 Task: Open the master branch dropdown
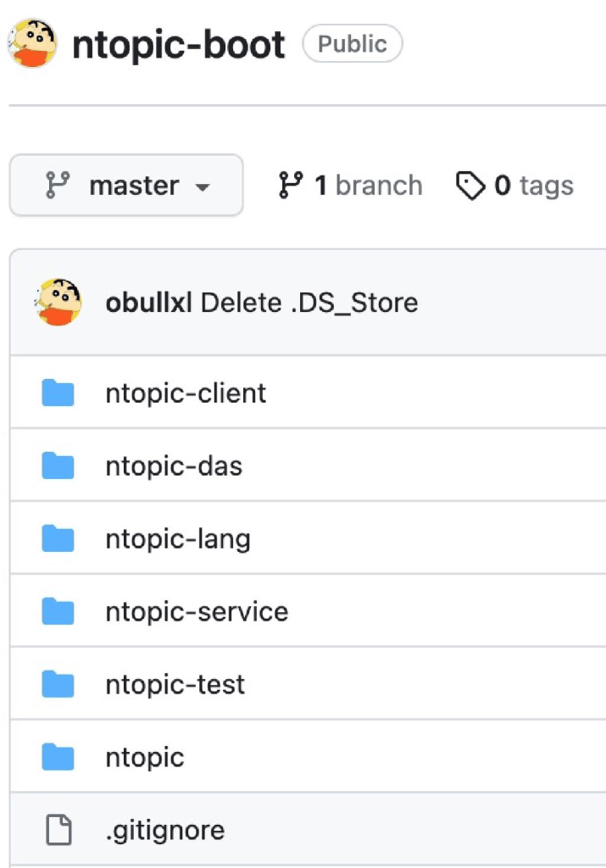(x=126, y=186)
